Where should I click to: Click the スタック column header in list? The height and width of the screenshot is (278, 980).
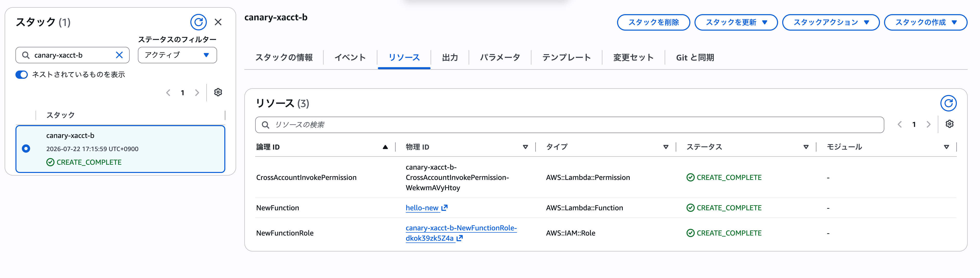[x=60, y=115]
